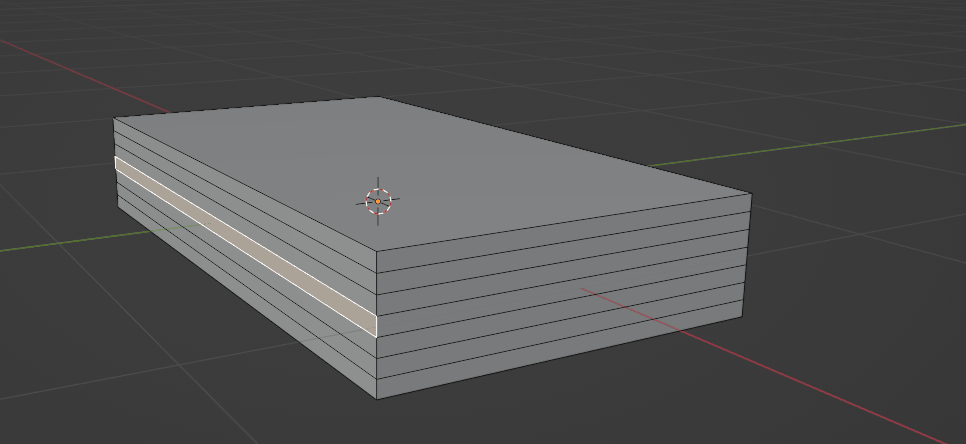Image resolution: width=966 pixels, height=444 pixels.
Task: Click the front bottom corner vertex of the box
Action: 377,398
